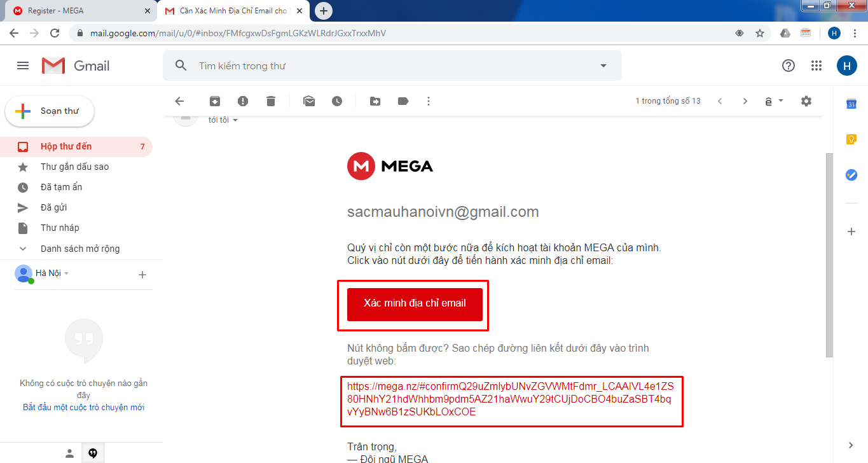868x463 pixels.
Task: Open Gmail settings gear icon
Action: pyautogui.click(x=806, y=101)
